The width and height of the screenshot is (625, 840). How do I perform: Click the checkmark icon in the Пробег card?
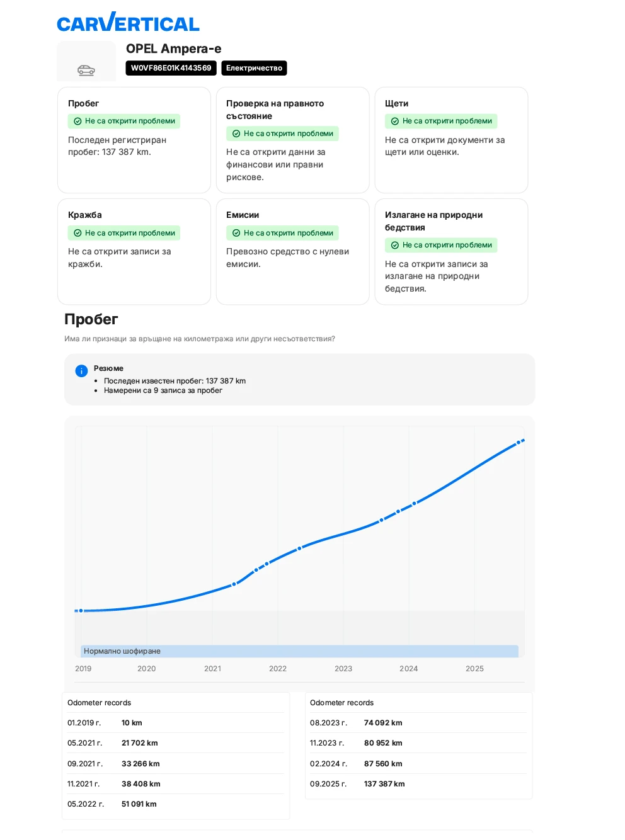point(77,121)
